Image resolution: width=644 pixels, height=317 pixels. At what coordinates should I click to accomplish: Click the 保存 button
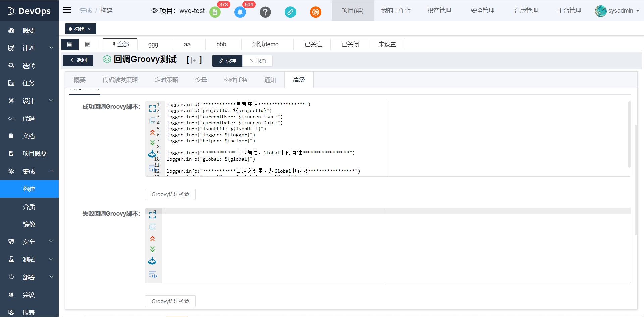point(227,61)
